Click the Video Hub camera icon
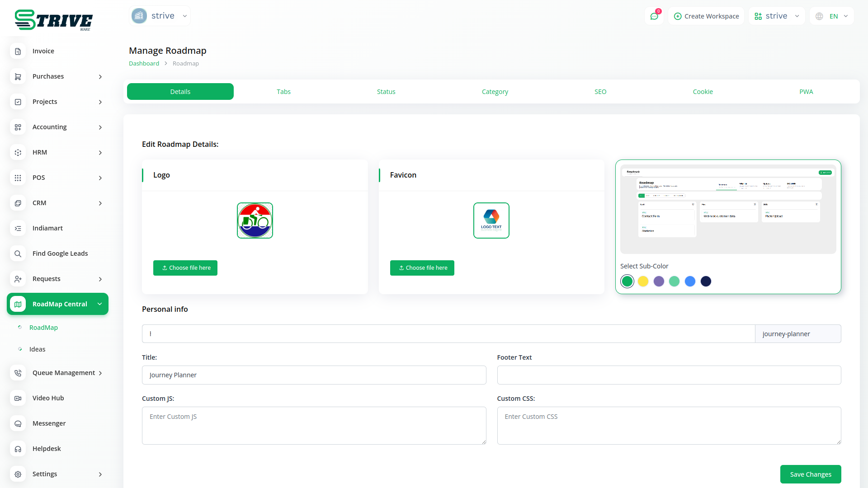This screenshot has height=488, width=868. click(x=18, y=399)
